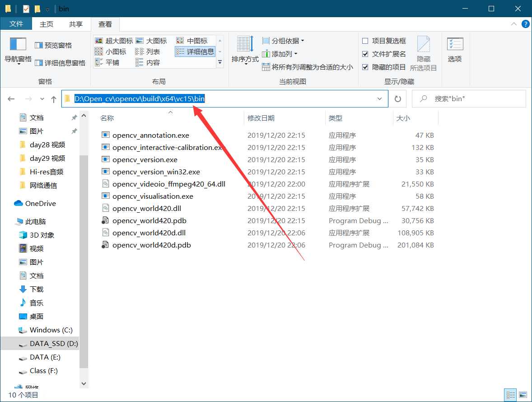Switch to details view in status bar
Screen dimensions: 532x402
click(x=511, y=395)
